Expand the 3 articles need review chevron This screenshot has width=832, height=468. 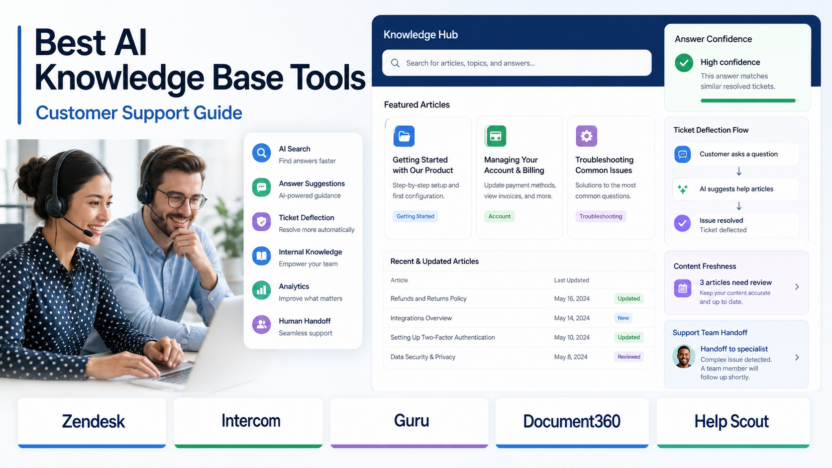(797, 287)
